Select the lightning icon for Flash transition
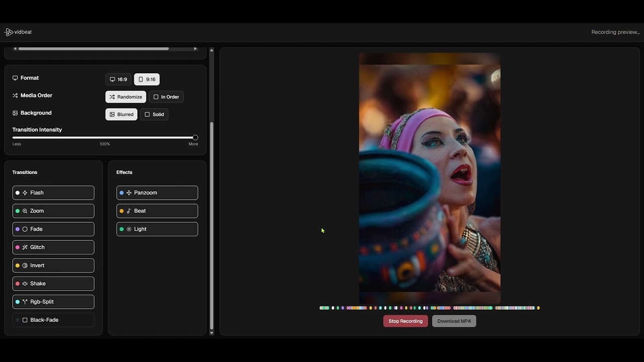Viewport: 644px width, 362px height. pyautogui.click(x=25, y=193)
